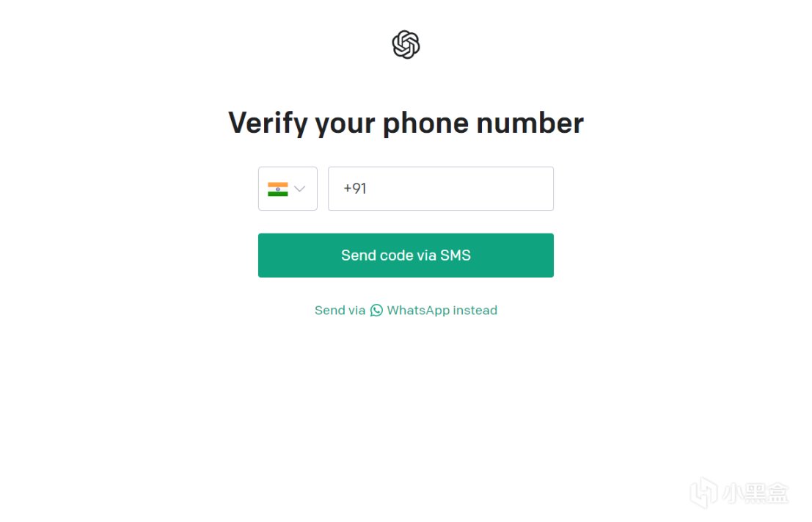Viewport: 812px width, 522px height.
Task: Click the Send via text before WhatsApp icon
Action: point(340,310)
